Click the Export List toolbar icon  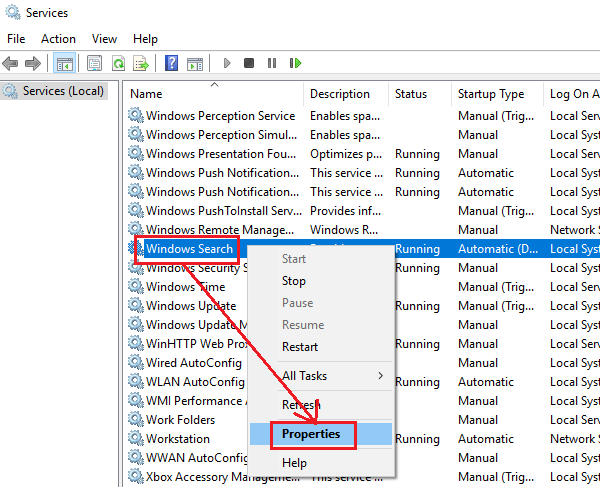pyautogui.click(x=140, y=63)
